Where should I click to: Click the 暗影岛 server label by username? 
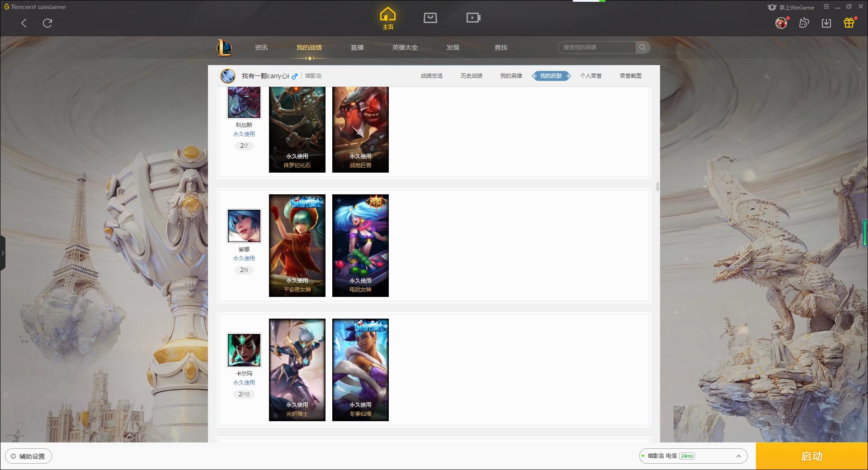coord(313,76)
